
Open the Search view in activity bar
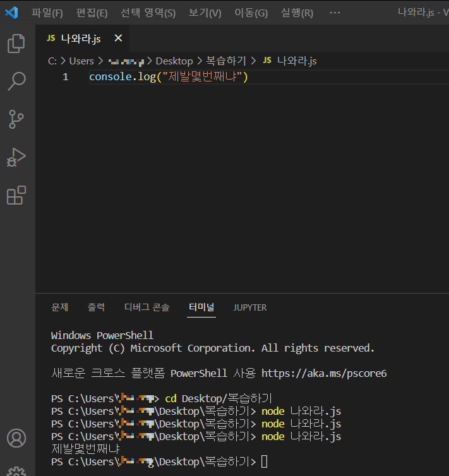[16, 81]
